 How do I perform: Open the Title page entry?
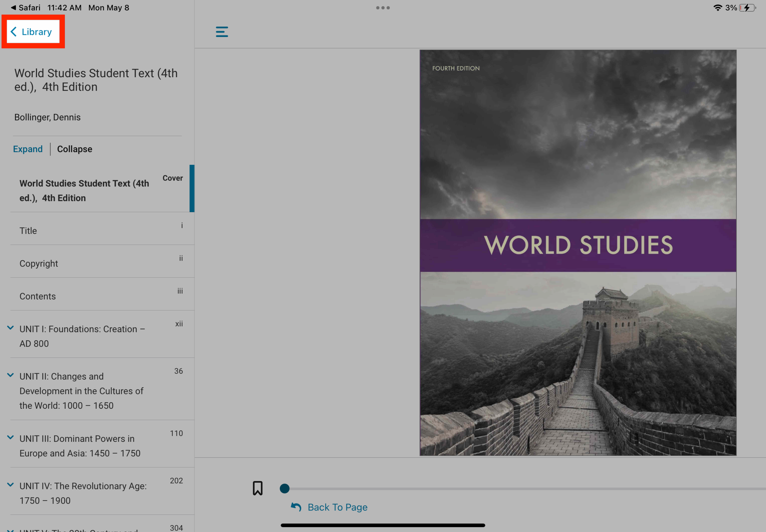tap(102, 229)
